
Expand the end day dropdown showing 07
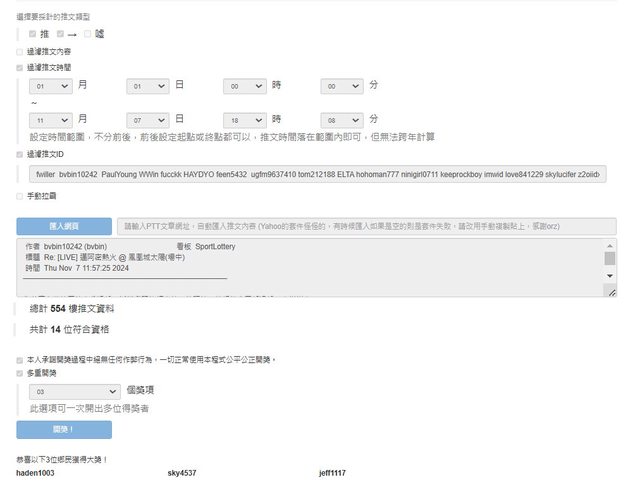pos(147,118)
